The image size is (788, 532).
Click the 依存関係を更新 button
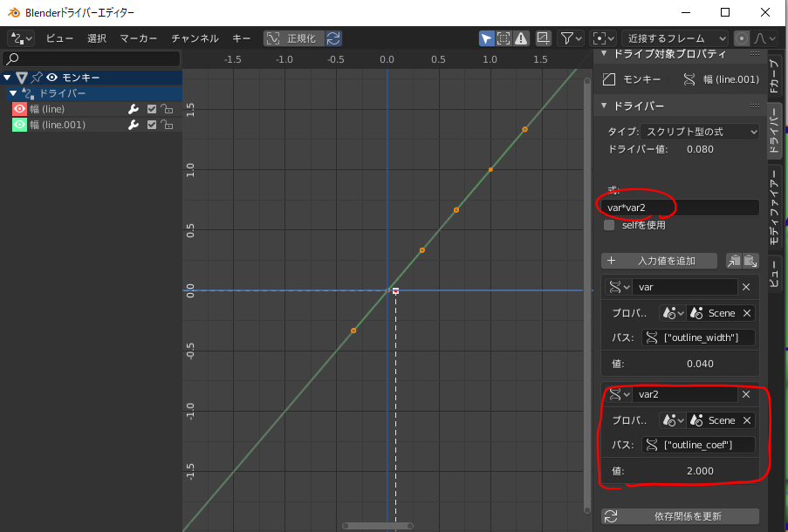coord(680,516)
